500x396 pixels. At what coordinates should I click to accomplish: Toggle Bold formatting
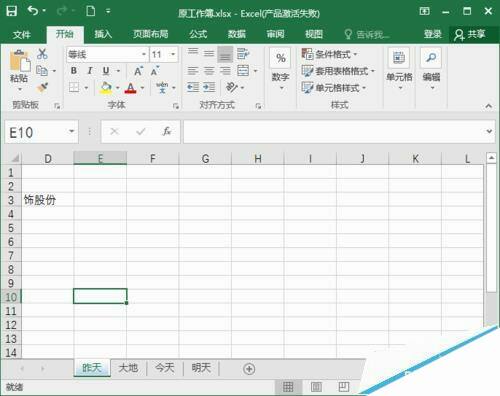point(74,71)
